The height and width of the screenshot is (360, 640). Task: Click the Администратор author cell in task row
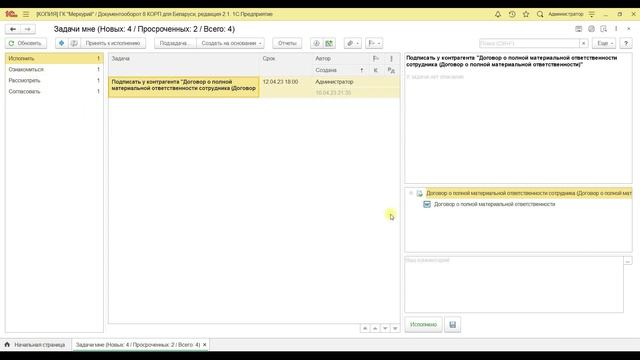pos(334,82)
